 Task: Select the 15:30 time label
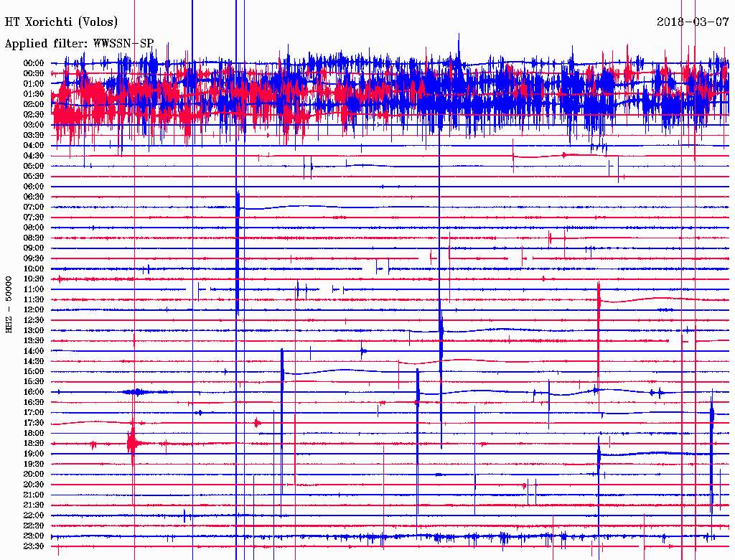coord(34,382)
